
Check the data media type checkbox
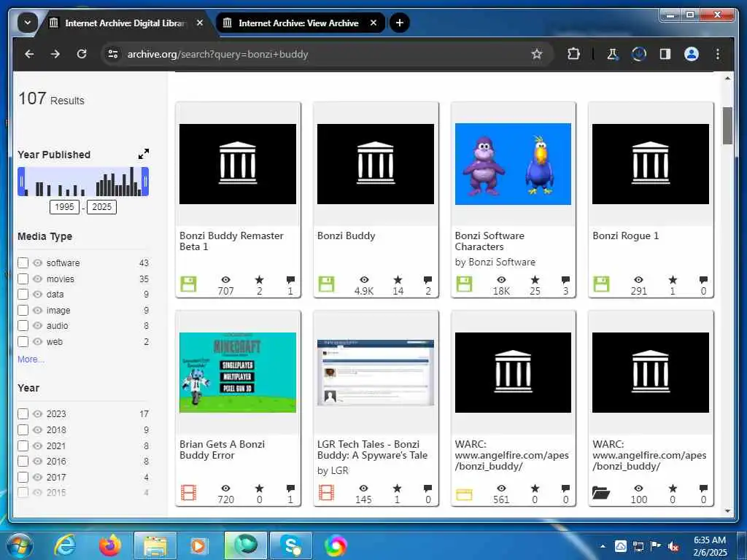[23, 295]
